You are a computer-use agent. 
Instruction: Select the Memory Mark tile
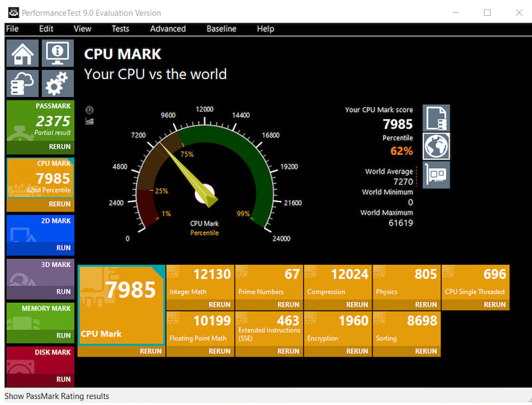click(41, 316)
